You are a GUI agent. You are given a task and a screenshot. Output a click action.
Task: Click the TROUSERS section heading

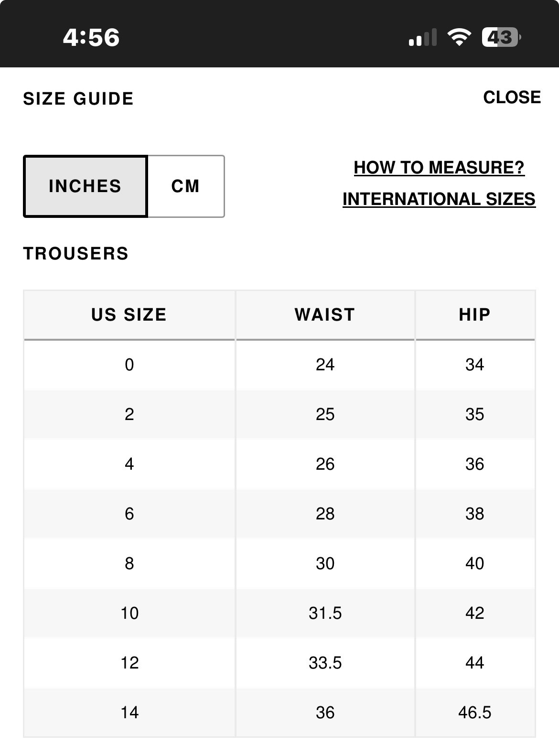(x=76, y=254)
